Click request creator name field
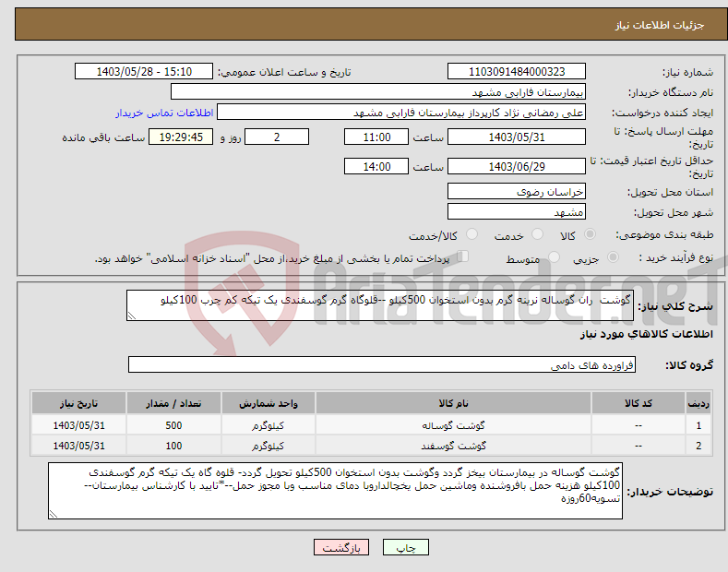728x572 pixels. (x=401, y=113)
